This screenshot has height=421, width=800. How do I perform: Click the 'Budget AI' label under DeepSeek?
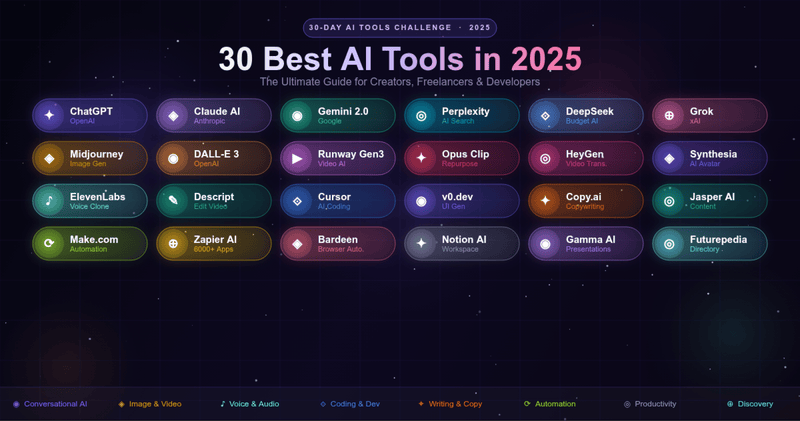coord(582,121)
